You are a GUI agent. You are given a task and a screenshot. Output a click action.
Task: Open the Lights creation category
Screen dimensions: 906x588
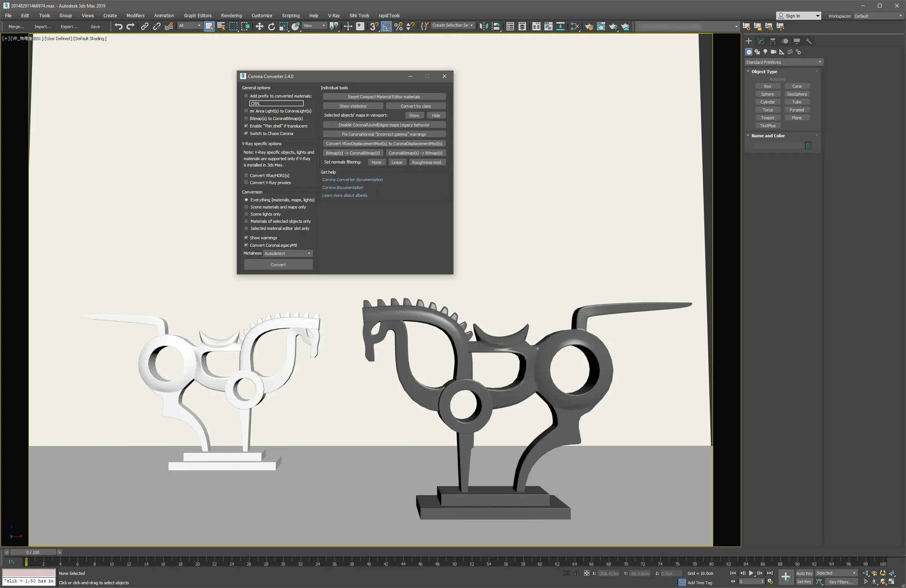pyautogui.click(x=765, y=52)
